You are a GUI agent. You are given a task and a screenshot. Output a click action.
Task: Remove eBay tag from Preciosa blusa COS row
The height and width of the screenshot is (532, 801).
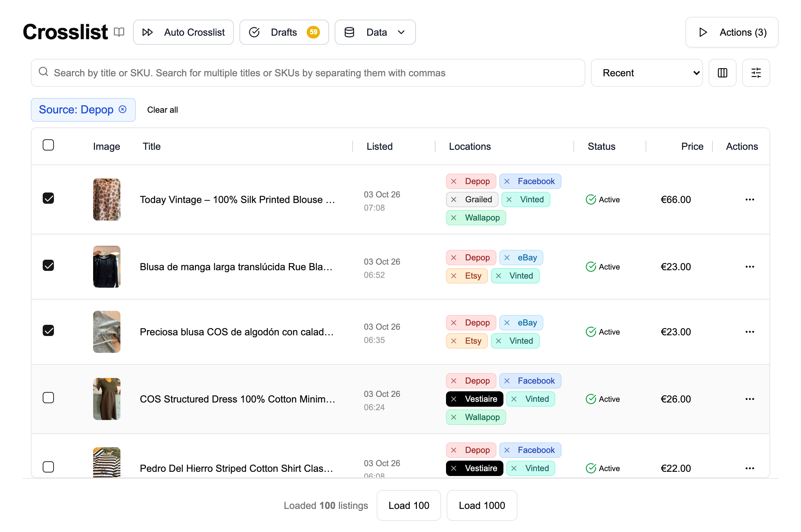point(507,323)
